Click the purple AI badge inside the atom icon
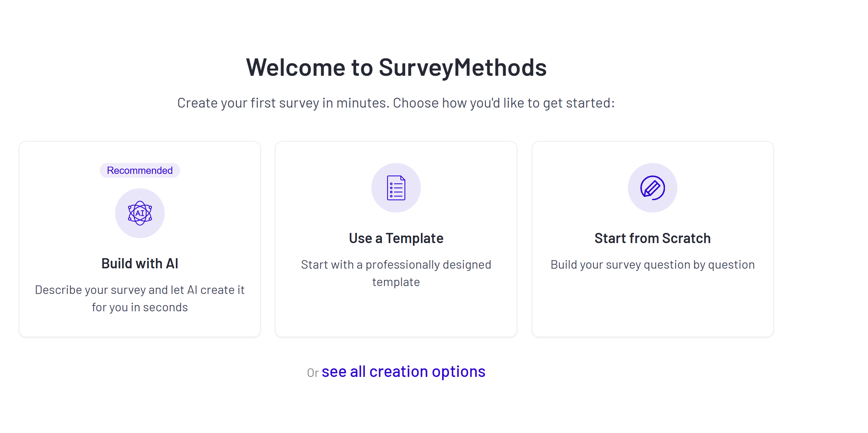 click(x=139, y=213)
